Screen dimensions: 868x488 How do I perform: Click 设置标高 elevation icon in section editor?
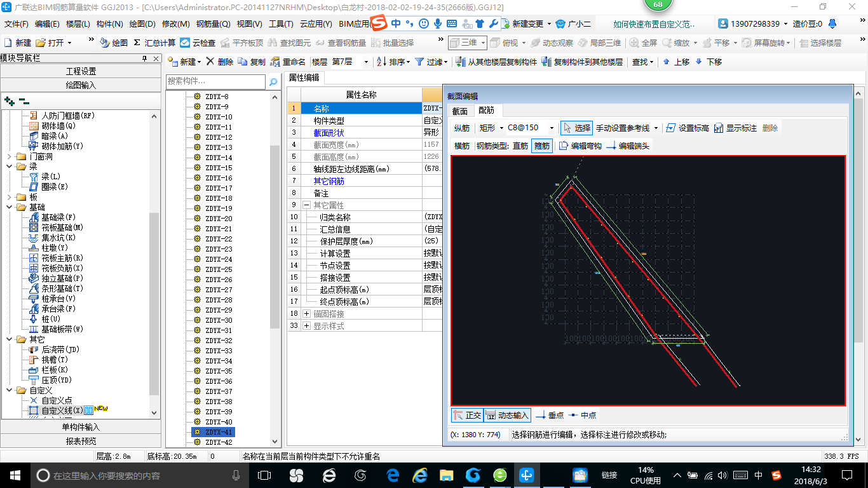670,128
